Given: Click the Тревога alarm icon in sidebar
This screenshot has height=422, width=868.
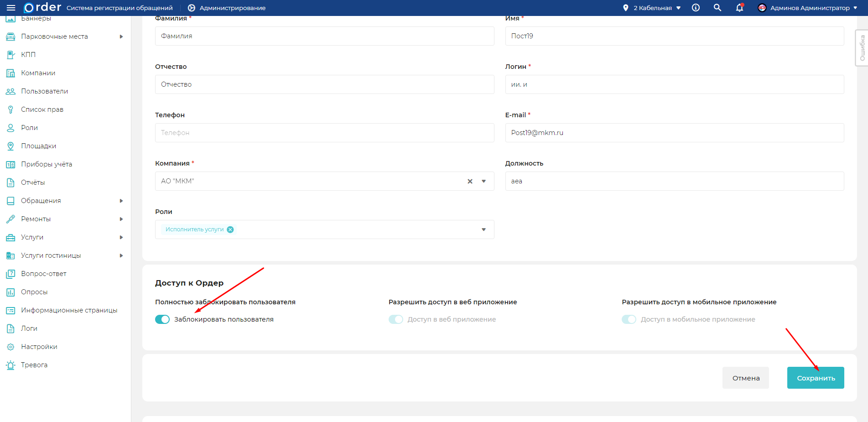Looking at the screenshot, I should coord(10,365).
